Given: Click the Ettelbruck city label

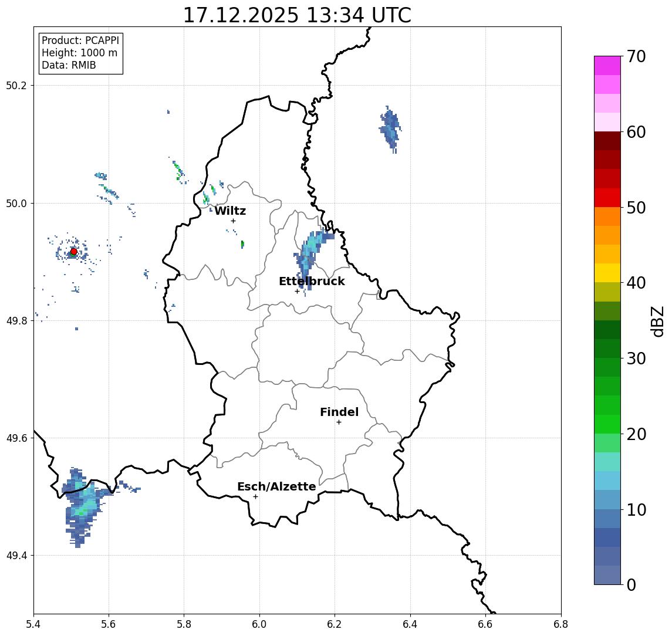Looking at the screenshot, I should click(312, 281).
